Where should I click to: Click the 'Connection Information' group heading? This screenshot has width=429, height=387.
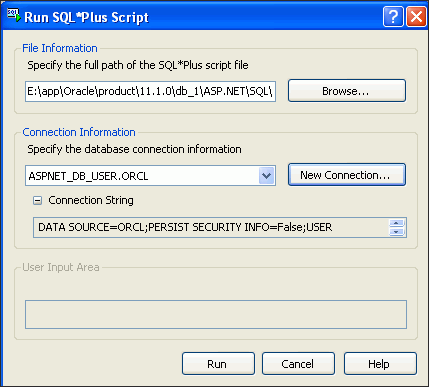coord(79,132)
